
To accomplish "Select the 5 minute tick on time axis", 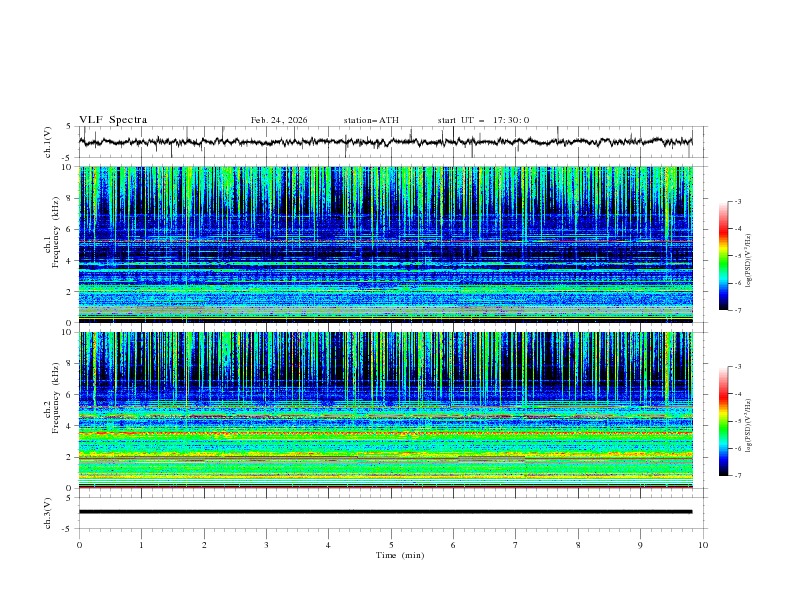I will (391, 545).
